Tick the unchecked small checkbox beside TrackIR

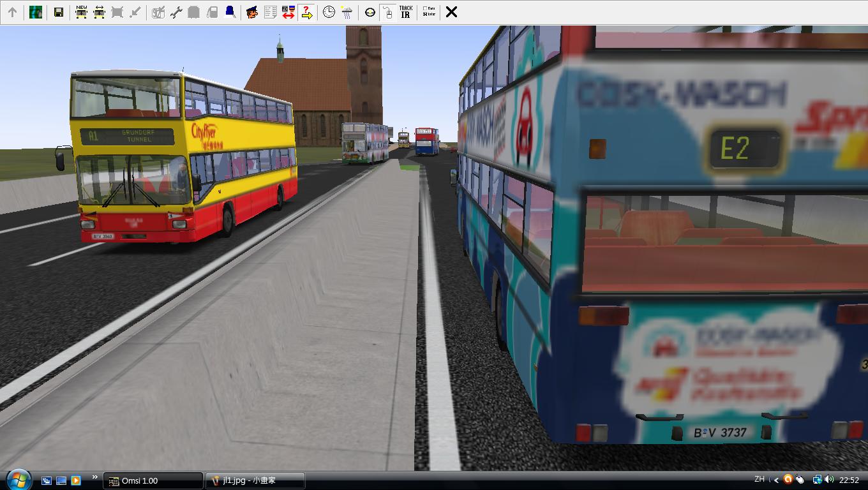(425, 9)
